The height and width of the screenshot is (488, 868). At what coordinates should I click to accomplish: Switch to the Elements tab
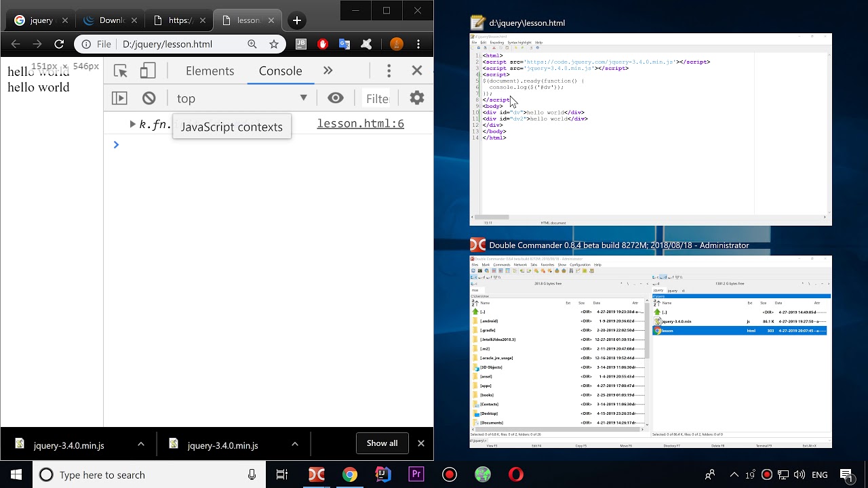[210, 70]
